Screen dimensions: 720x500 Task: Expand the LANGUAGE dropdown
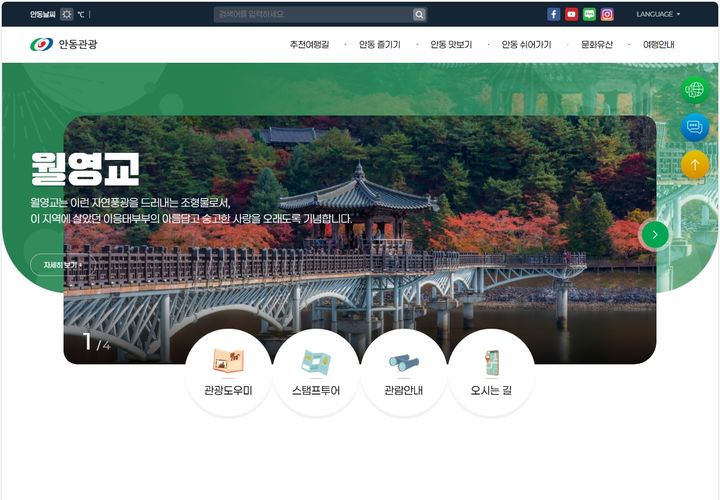point(658,14)
